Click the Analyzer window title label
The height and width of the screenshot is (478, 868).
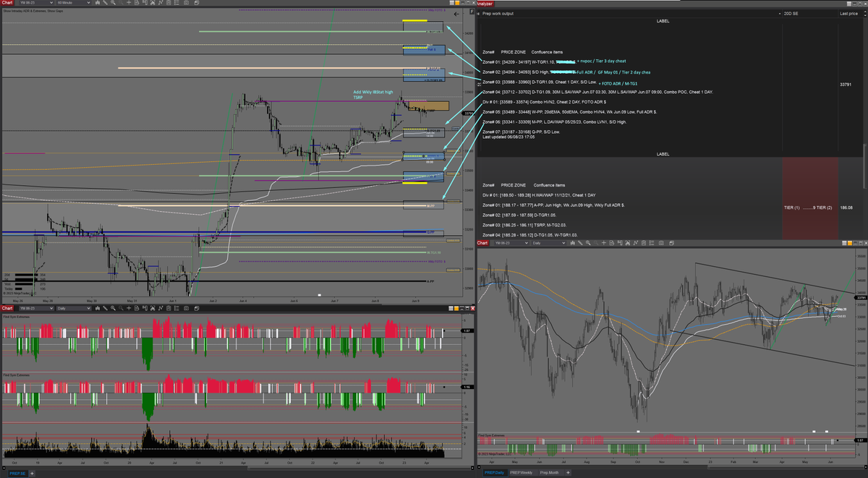(485, 4)
